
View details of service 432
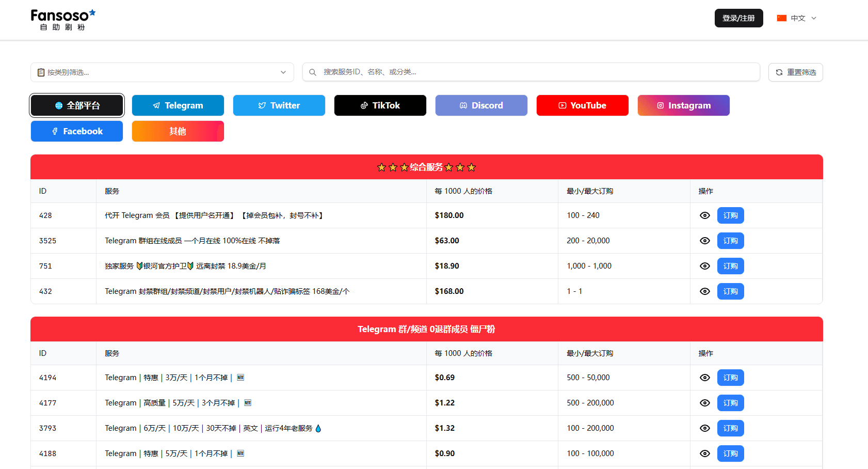tap(705, 291)
